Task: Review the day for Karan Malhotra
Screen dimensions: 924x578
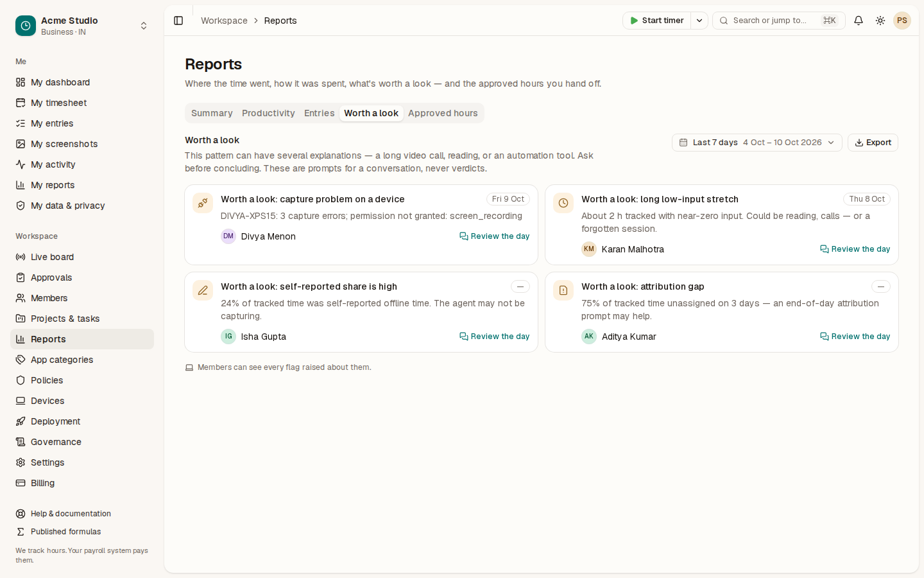Action: coord(855,249)
